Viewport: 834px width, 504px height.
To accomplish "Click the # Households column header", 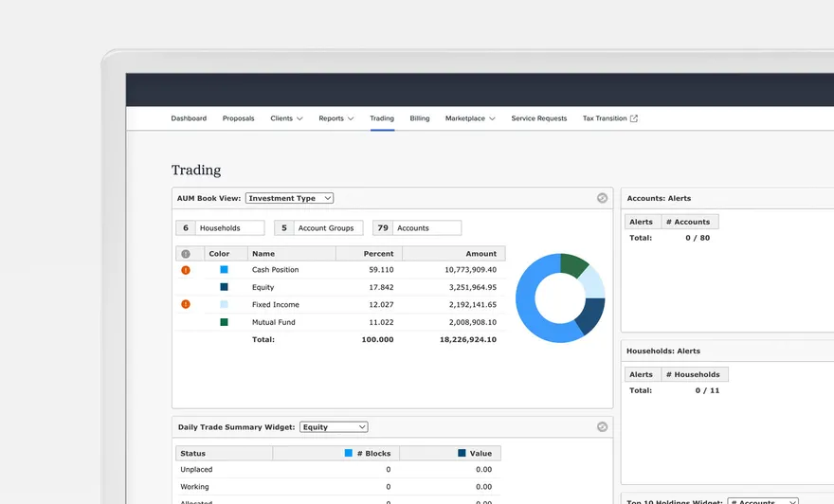I will [x=695, y=374].
